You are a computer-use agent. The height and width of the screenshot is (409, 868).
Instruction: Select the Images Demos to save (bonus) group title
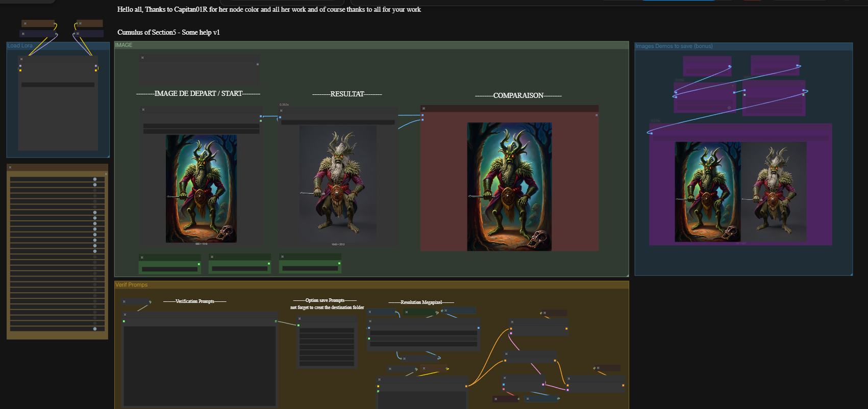674,46
